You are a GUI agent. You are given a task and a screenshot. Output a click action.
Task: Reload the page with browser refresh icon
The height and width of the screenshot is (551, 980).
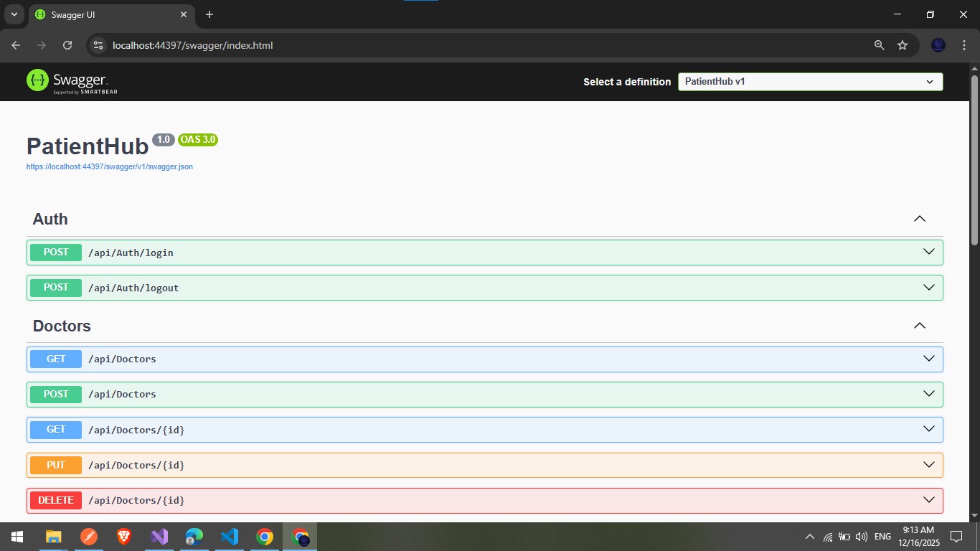(x=67, y=45)
